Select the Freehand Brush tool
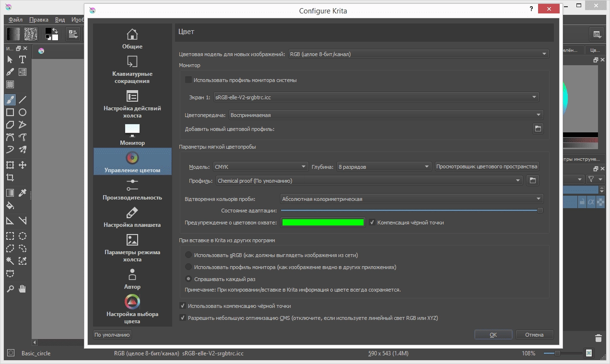Screen dimensions: 610x364 pyautogui.click(x=10, y=99)
